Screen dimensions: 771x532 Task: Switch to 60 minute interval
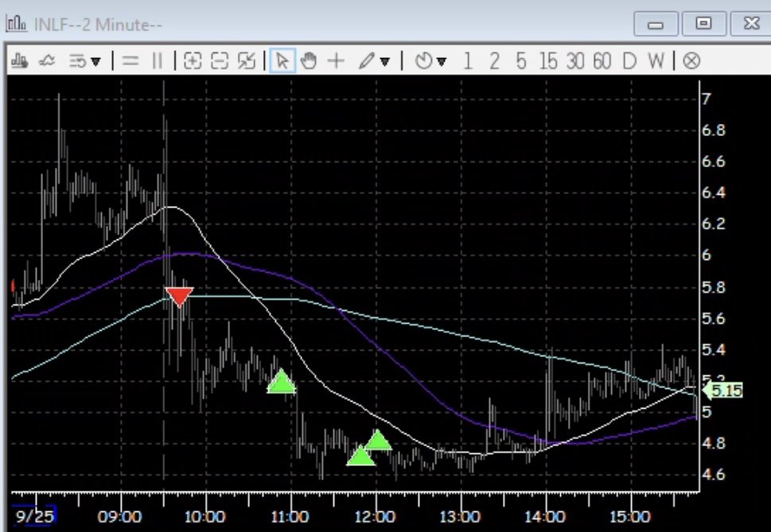[x=602, y=61]
